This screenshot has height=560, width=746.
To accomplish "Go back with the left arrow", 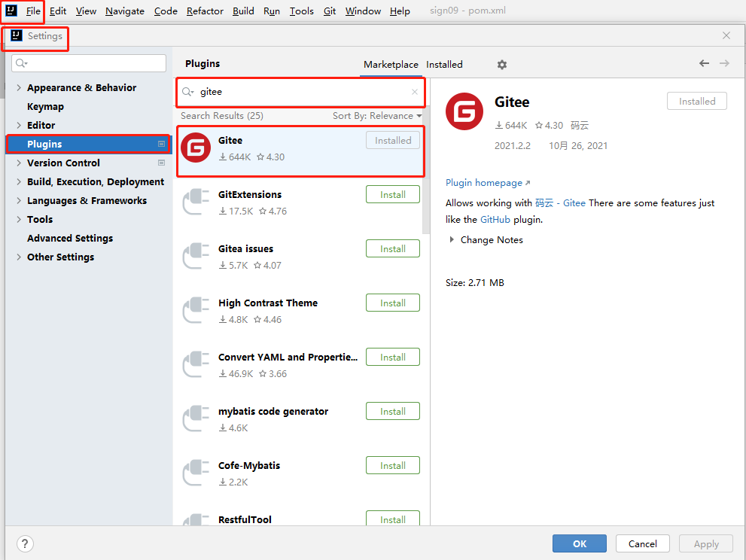I will point(704,63).
